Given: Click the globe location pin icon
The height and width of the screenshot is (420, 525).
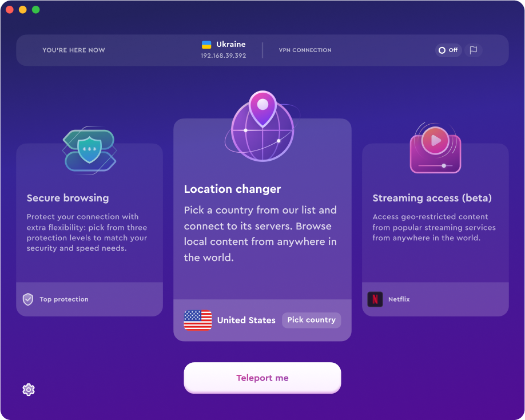Looking at the screenshot, I should pyautogui.click(x=262, y=126).
